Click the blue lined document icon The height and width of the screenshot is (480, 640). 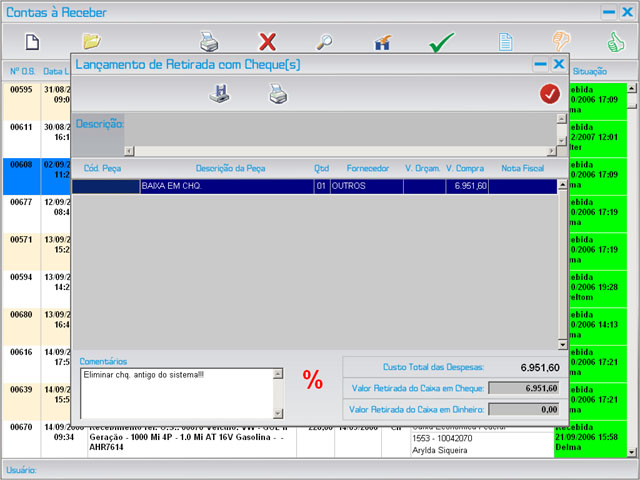[506, 42]
